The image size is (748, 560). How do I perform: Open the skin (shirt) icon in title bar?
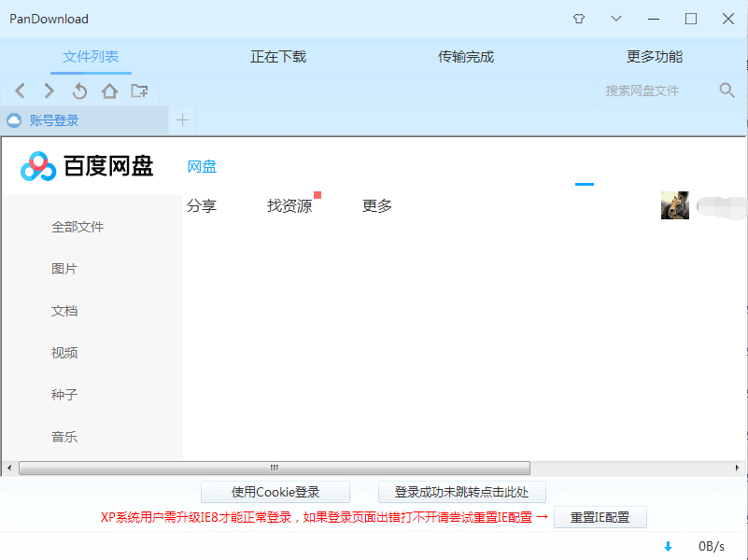pos(578,19)
